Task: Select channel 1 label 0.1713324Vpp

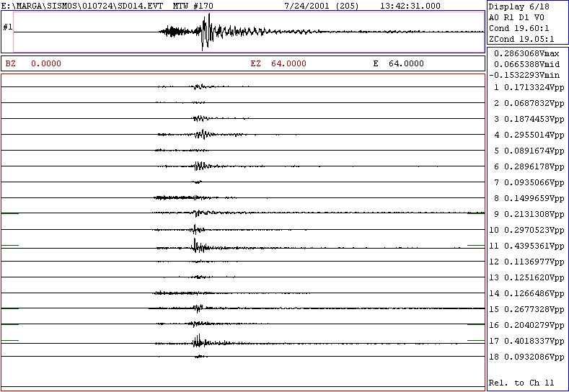Action: [529, 87]
